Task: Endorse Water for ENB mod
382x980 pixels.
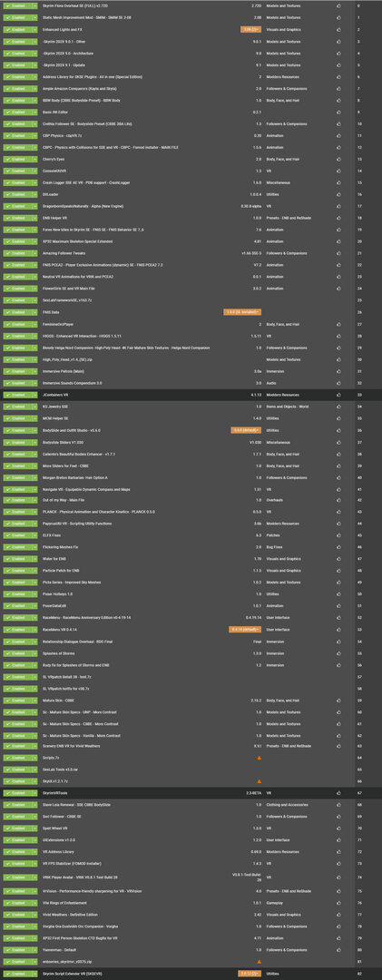Action: [x=338, y=559]
